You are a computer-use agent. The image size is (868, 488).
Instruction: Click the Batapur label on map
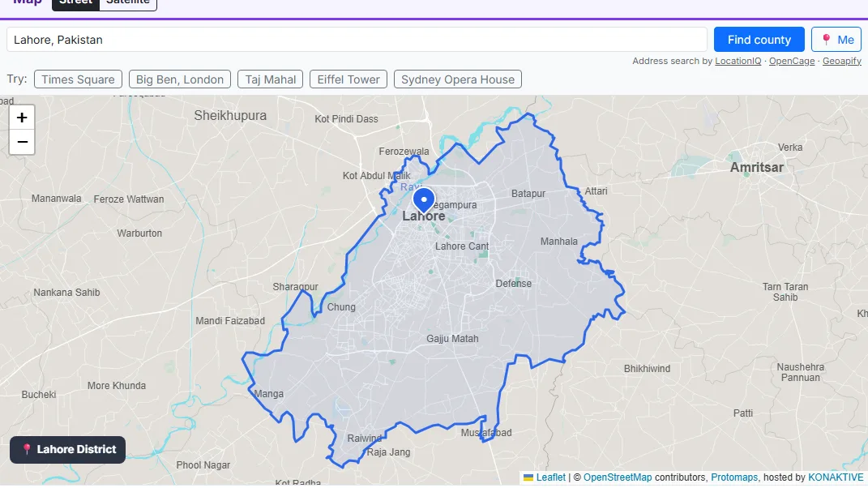tap(528, 194)
